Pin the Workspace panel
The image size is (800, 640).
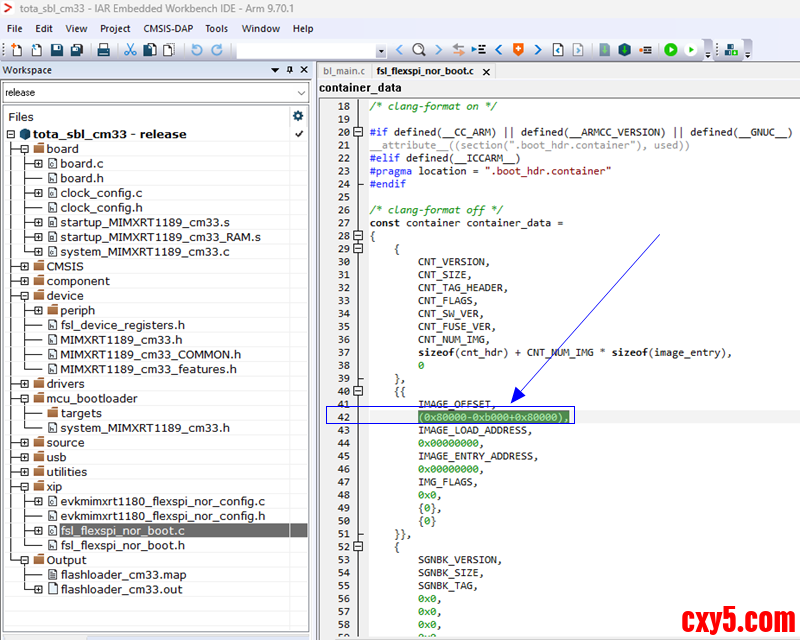click(289, 70)
